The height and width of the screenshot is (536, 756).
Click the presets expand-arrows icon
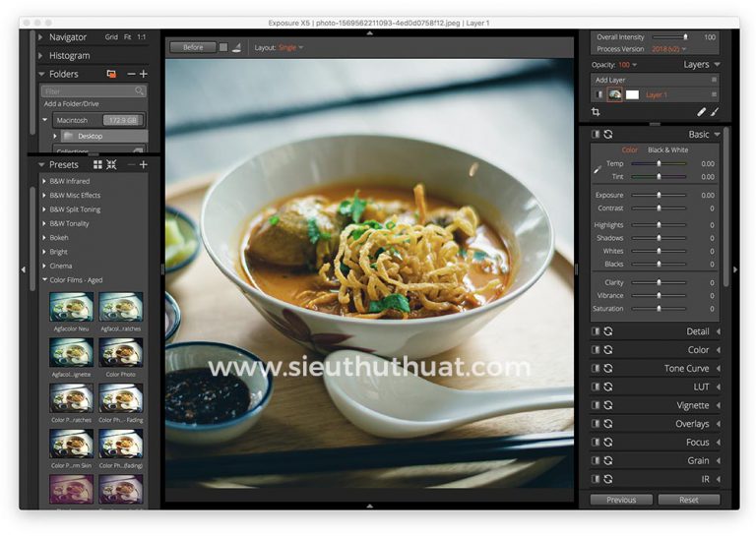point(112,164)
